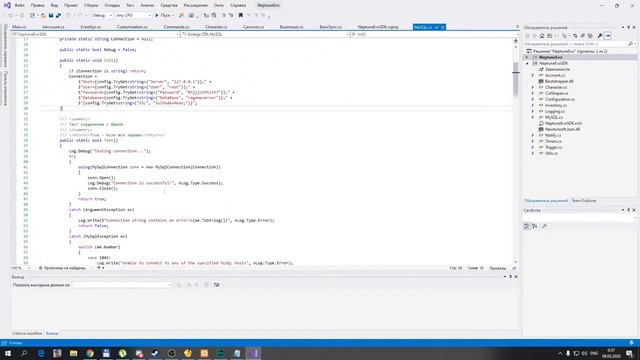Pin the MySQL.cs tab
This screenshot has height=360, width=640.
[436, 27]
